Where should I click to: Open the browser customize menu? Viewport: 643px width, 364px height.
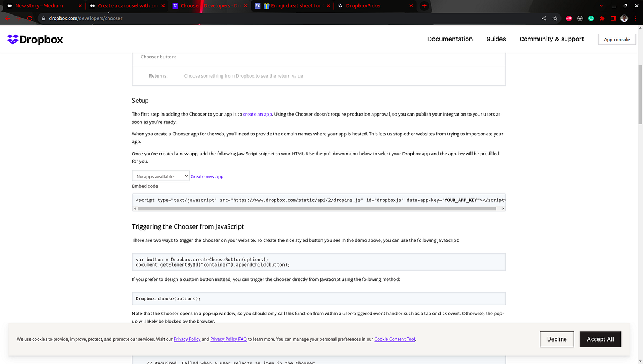tap(612, 18)
